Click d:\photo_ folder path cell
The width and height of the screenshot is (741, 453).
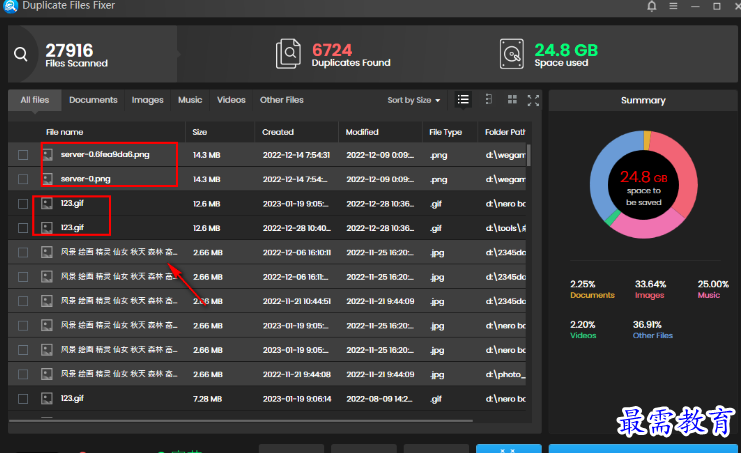click(x=506, y=375)
